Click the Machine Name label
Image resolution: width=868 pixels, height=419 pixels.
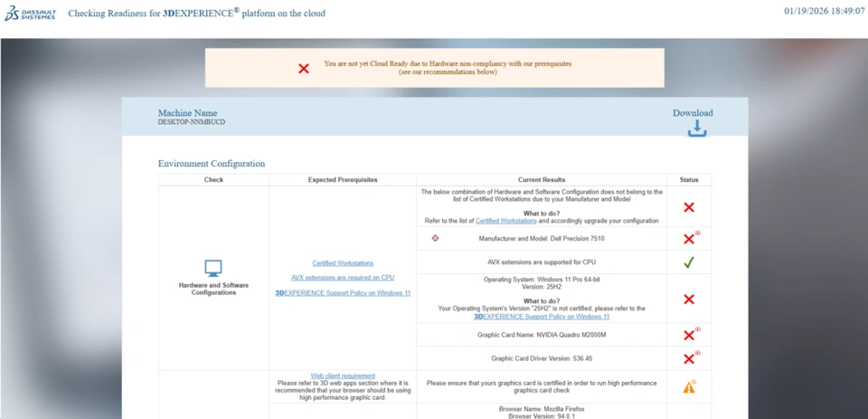[188, 113]
